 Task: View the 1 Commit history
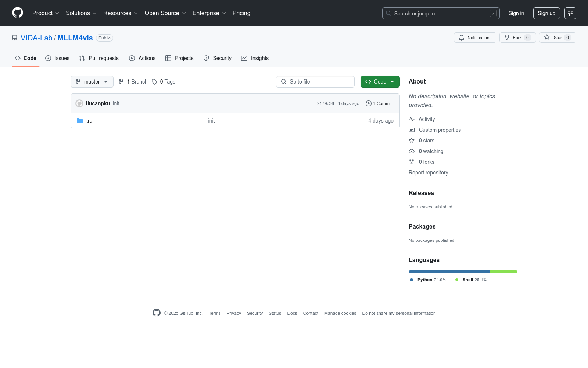click(x=379, y=103)
